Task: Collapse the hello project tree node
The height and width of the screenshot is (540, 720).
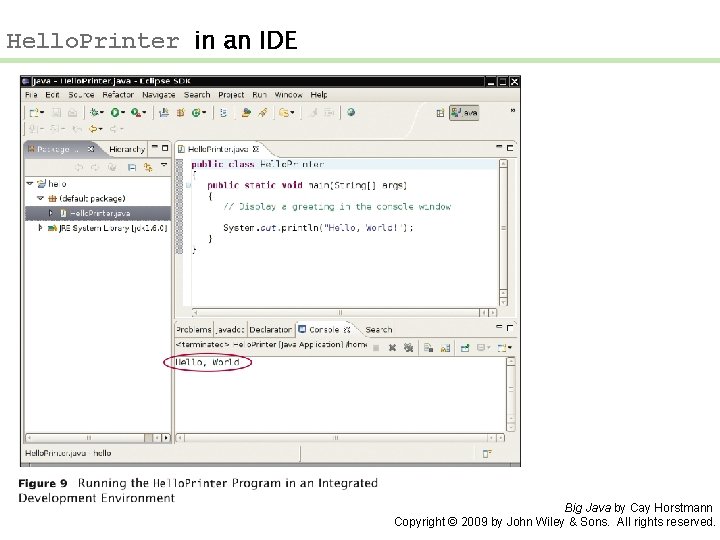Action: coord(30,184)
